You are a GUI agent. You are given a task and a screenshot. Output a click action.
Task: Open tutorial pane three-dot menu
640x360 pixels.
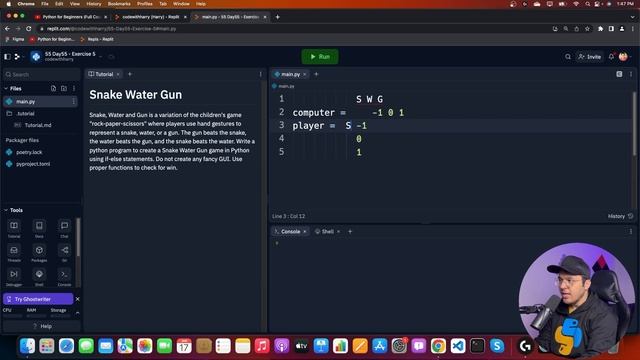pos(260,74)
